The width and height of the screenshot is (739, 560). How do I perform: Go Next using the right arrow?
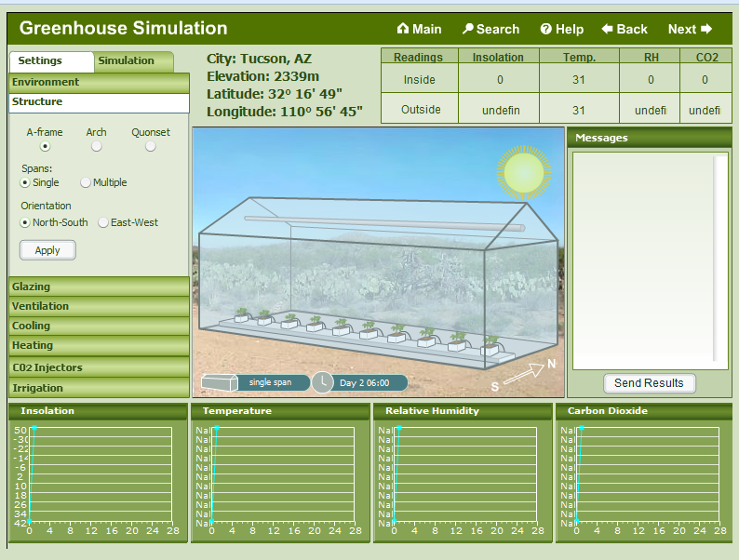pos(706,29)
